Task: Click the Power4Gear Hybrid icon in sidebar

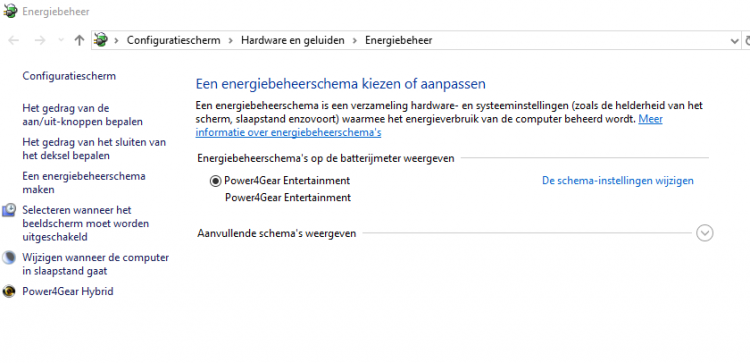Action: click(9, 291)
